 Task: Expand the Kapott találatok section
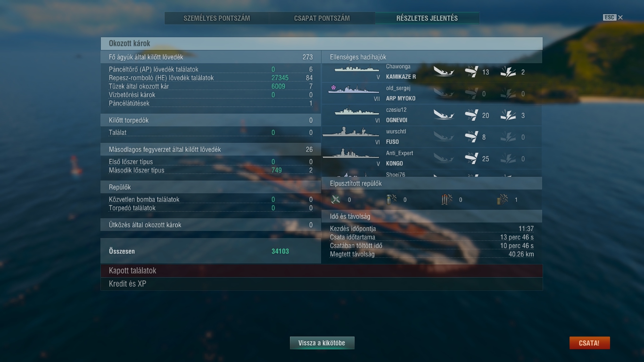322,271
